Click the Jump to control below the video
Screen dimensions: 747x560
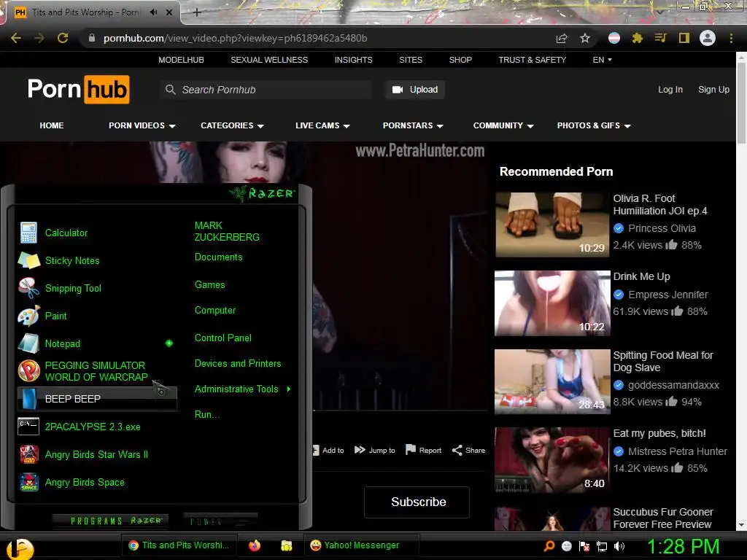(375, 450)
